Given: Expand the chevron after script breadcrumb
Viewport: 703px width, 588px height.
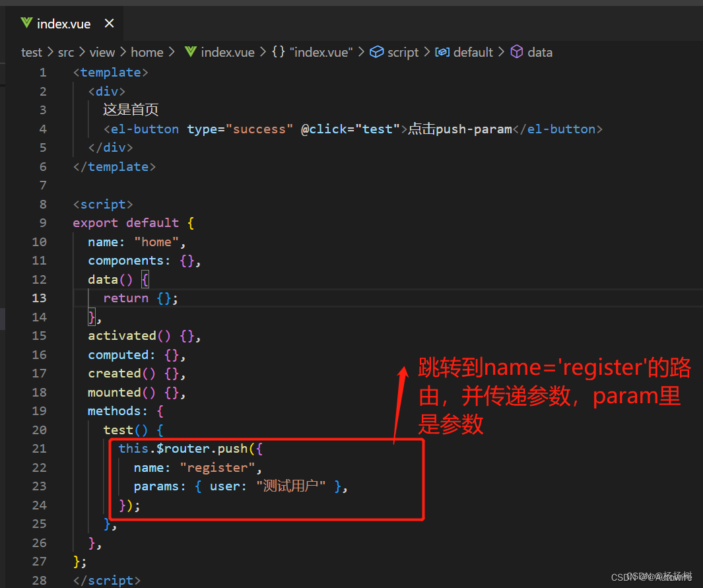Looking at the screenshot, I should coord(427,52).
